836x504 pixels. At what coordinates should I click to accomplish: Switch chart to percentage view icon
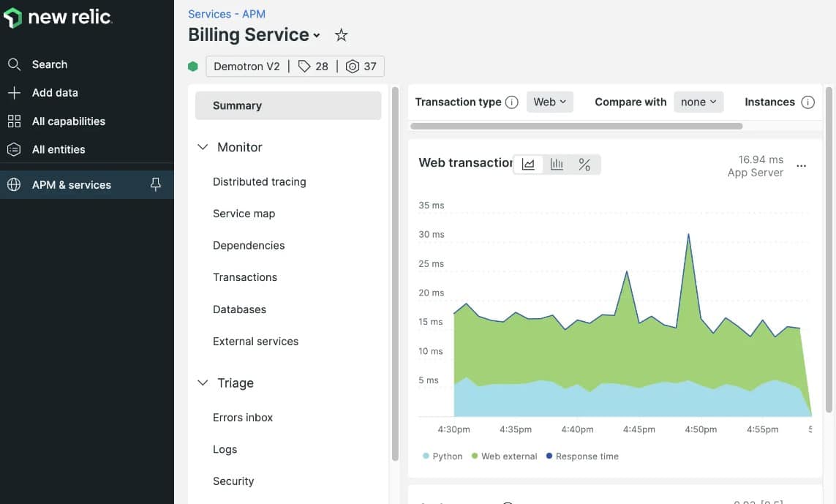pyautogui.click(x=584, y=165)
